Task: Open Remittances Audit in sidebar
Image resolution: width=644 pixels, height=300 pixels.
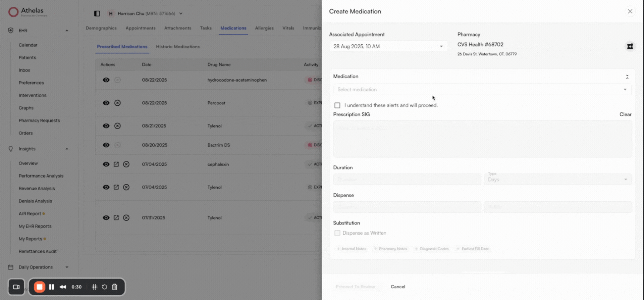Action: pyautogui.click(x=38, y=251)
